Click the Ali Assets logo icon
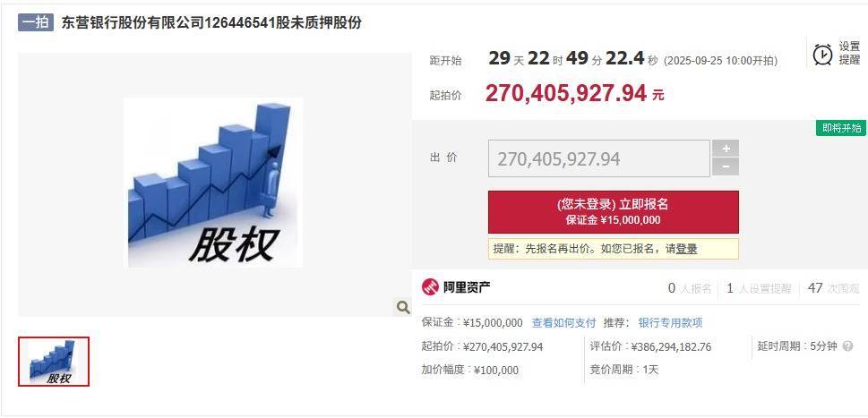The width and height of the screenshot is (868, 418). [x=430, y=287]
